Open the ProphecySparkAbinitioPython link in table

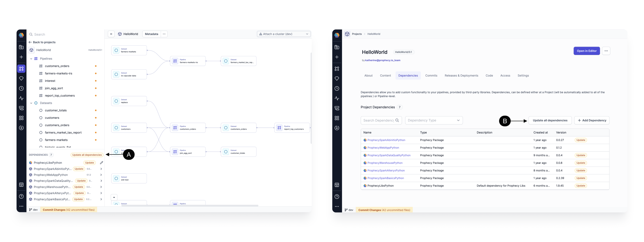click(x=386, y=140)
